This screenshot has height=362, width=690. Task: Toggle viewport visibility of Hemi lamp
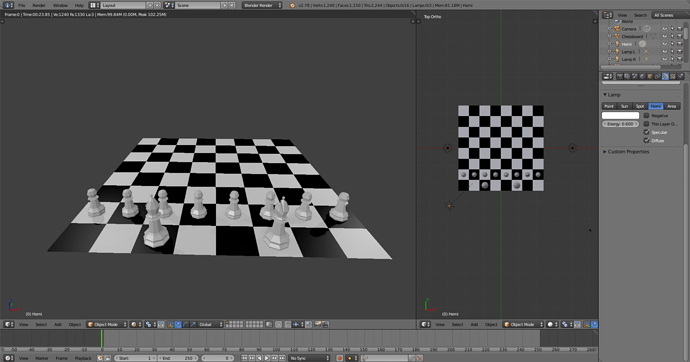665,44
